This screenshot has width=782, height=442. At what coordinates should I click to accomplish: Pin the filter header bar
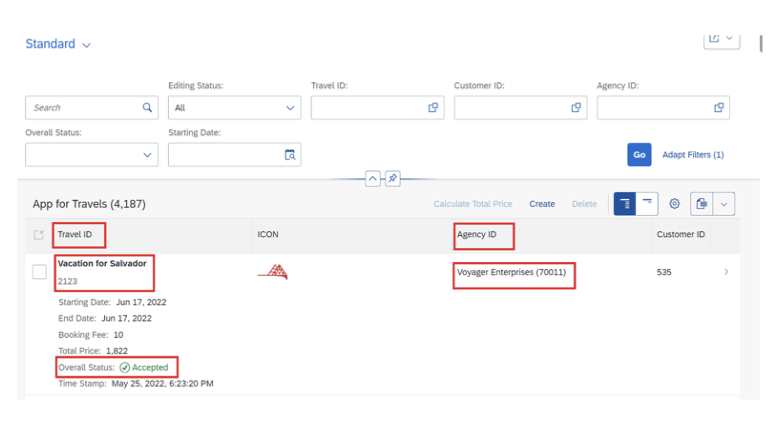392,178
